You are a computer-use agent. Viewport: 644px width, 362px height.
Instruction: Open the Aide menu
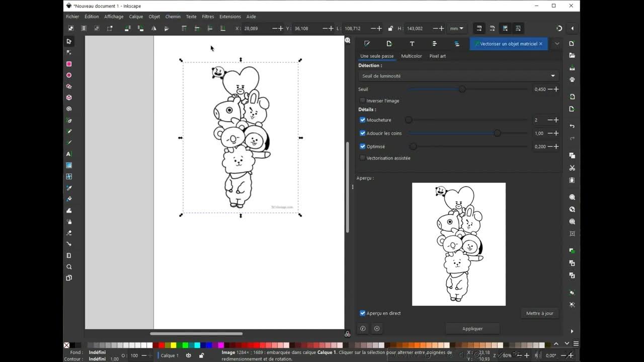coord(251,17)
